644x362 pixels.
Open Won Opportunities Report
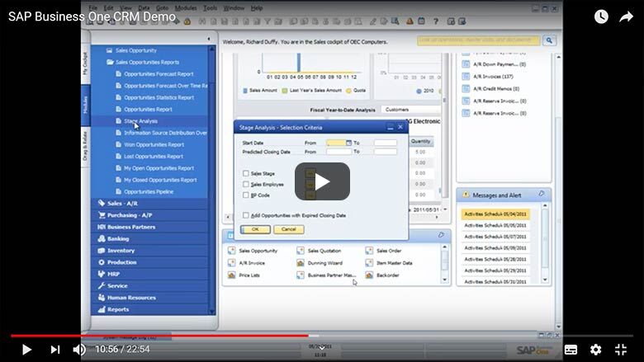[154, 145]
